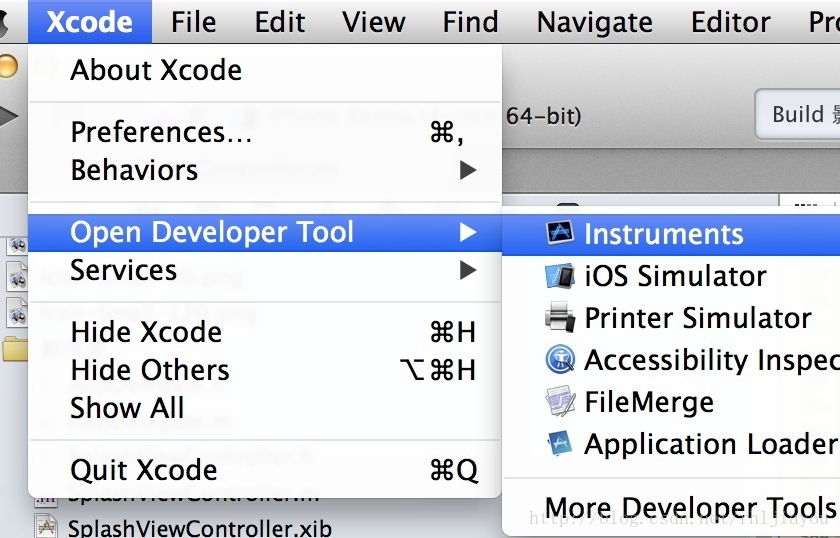Image resolution: width=840 pixels, height=538 pixels.
Task: Click the iOS Simulator icon
Action: (559, 276)
